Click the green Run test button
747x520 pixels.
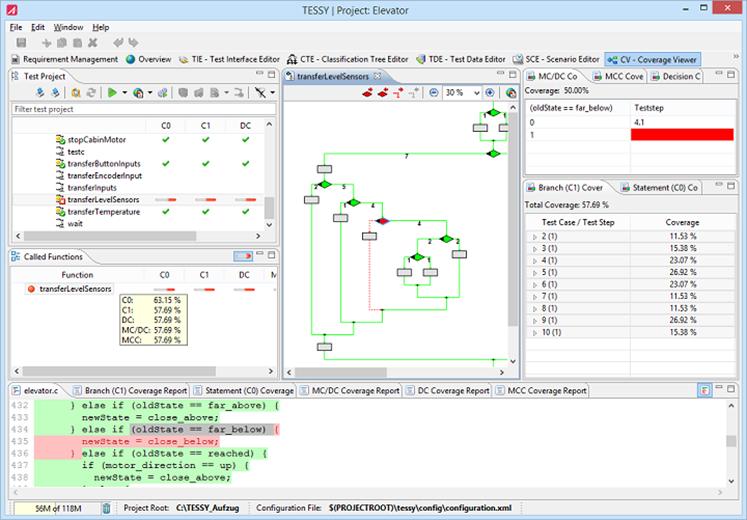pyautogui.click(x=112, y=93)
